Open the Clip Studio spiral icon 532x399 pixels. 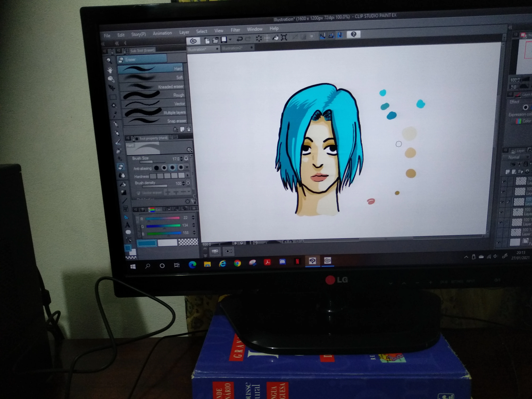point(193,41)
